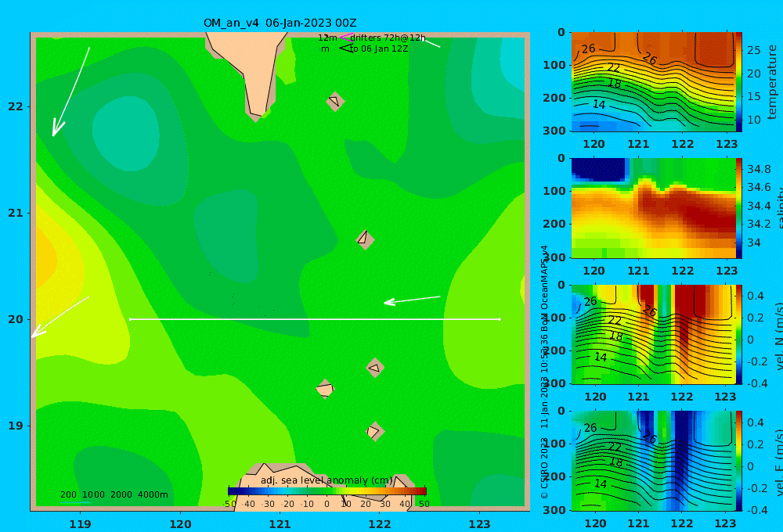Click the 'vel. E (m/s)' axis label
This screenshot has height=532, width=783.
pos(778,462)
